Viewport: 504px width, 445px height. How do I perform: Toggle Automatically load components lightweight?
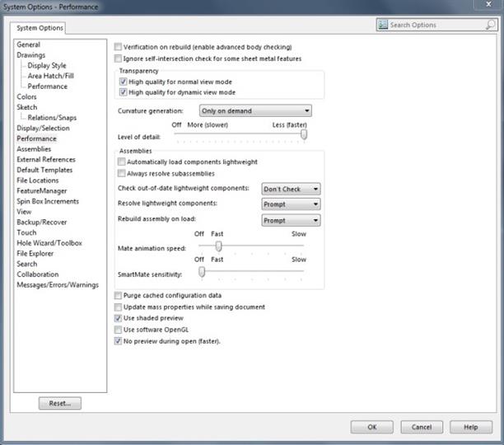121,162
